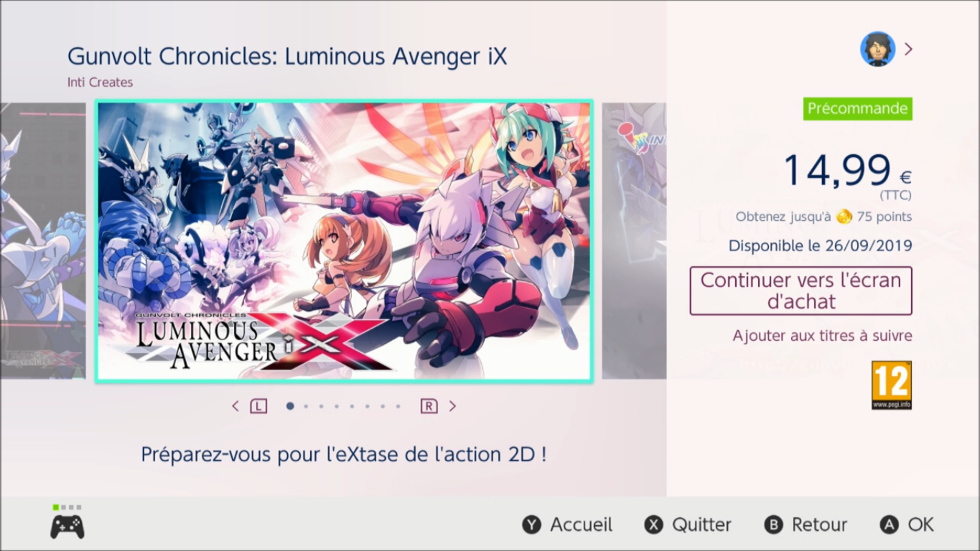Image resolution: width=980 pixels, height=551 pixels.
Task: Click the Y button Accueil icon
Action: pos(531,525)
